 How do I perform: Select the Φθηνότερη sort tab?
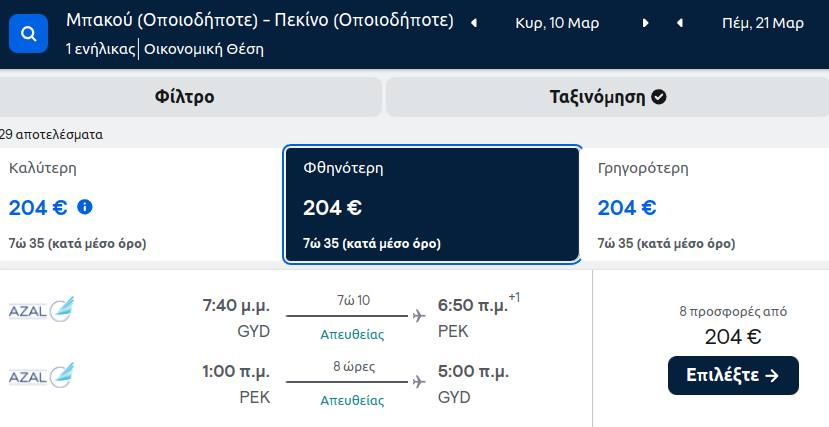coord(432,205)
